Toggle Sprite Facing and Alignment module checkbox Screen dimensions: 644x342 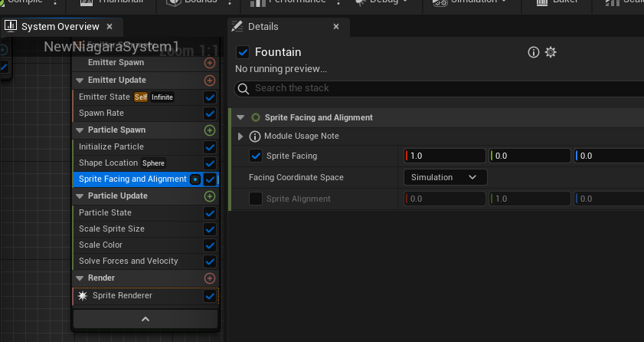point(210,179)
